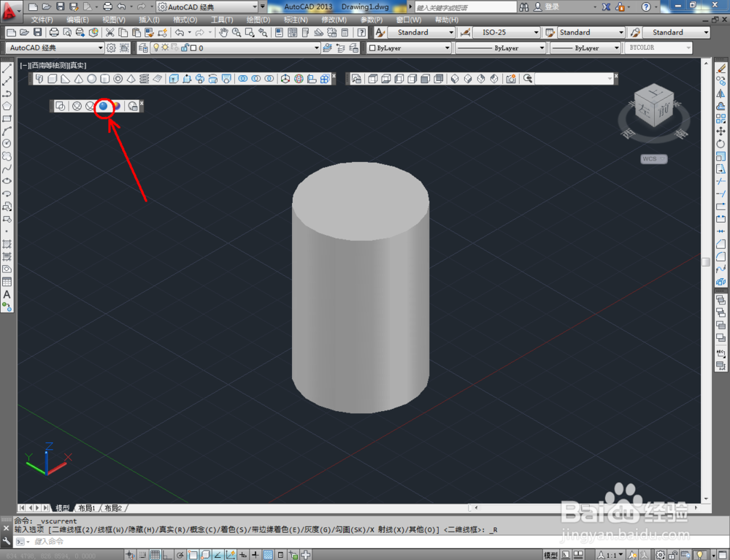Open the visual styles manager icon
The height and width of the screenshot is (560, 730).
(x=133, y=106)
